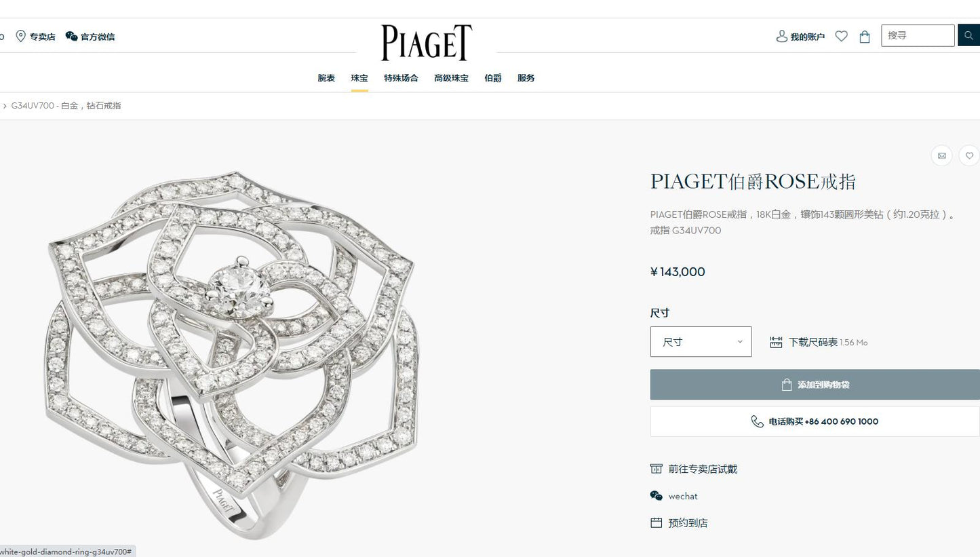Focus the 搜寻 search input field
Viewport: 980px width, 557px height.
click(x=918, y=35)
